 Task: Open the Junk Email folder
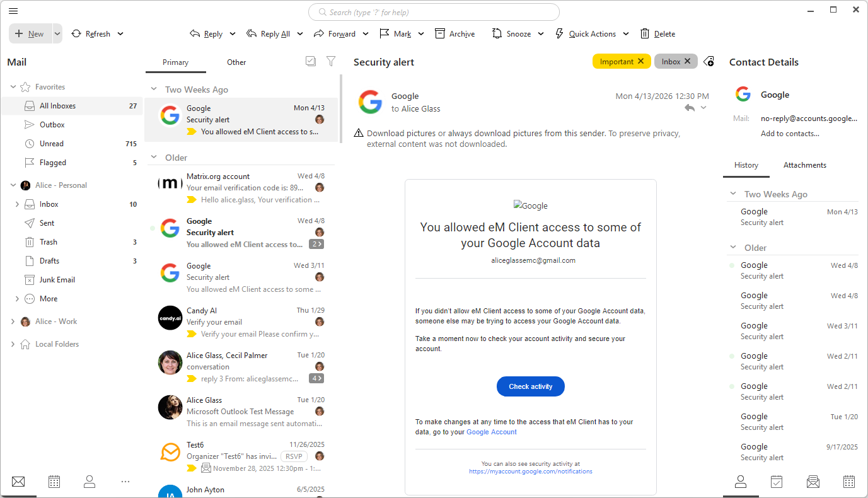(72, 280)
